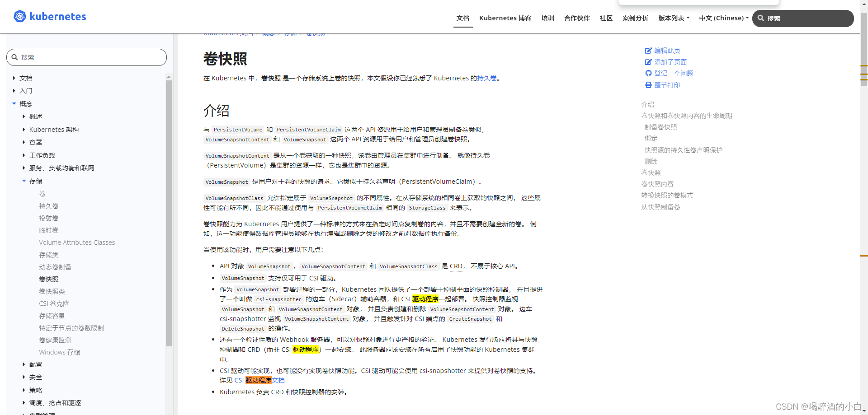Image resolution: width=868 pixels, height=415 pixels.
Task: Navigate to 从快照制备卷 in the table of contents
Action: [x=660, y=207]
